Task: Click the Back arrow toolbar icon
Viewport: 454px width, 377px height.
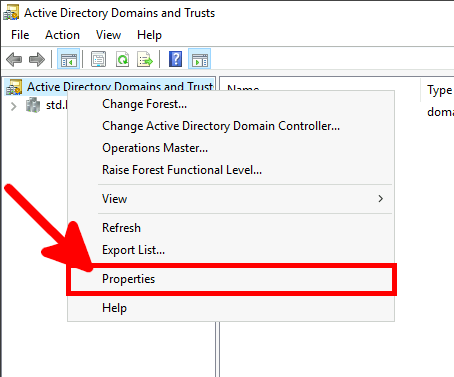Action: 14,59
